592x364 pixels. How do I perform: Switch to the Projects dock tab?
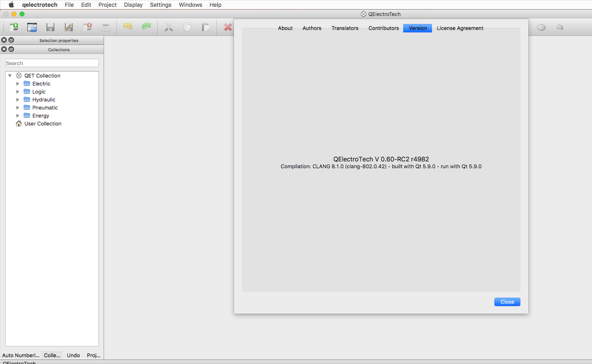tap(94, 355)
